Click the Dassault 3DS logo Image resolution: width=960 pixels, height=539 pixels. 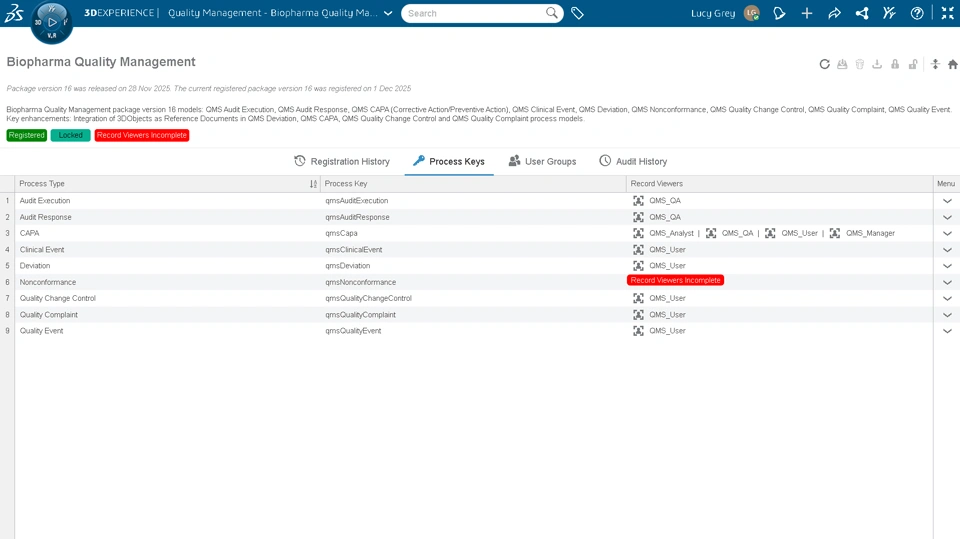(13, 13)
